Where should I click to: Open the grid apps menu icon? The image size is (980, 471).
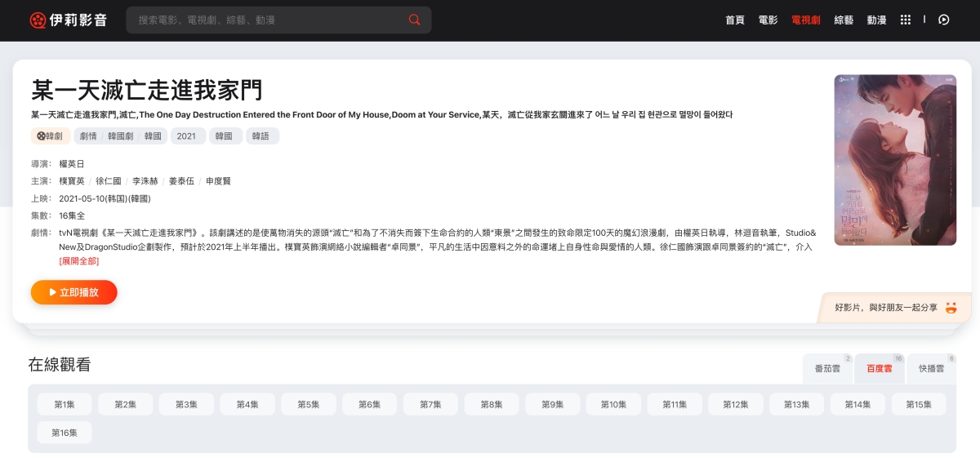pyautogui.click(x=906, y=20)
